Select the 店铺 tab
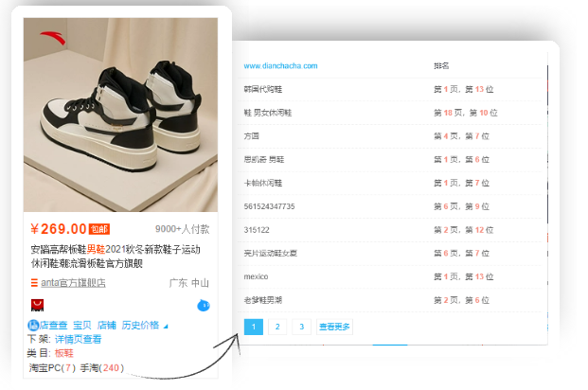The image size is (588, 390). pos(106,325)
